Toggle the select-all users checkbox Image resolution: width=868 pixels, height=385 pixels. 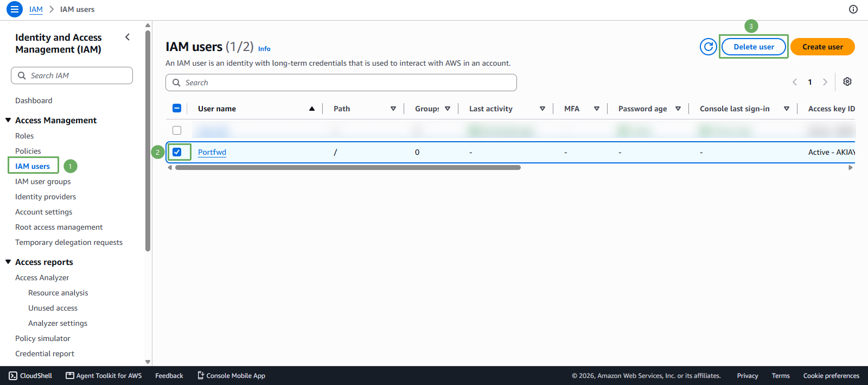click(177, 108)
